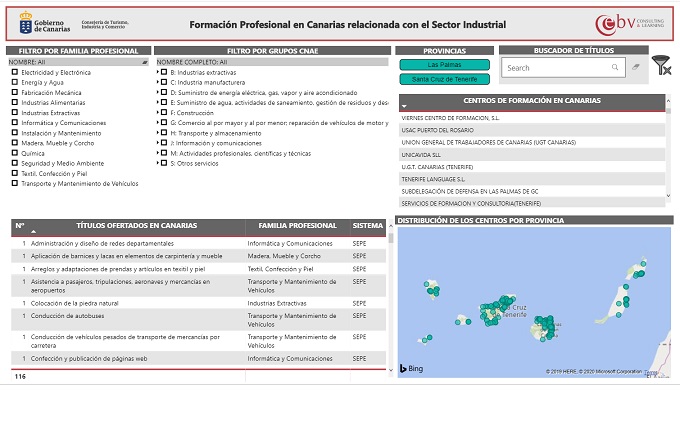
Task: Select Administración y diseño de redes departamentales title
Action: [199, 244]
